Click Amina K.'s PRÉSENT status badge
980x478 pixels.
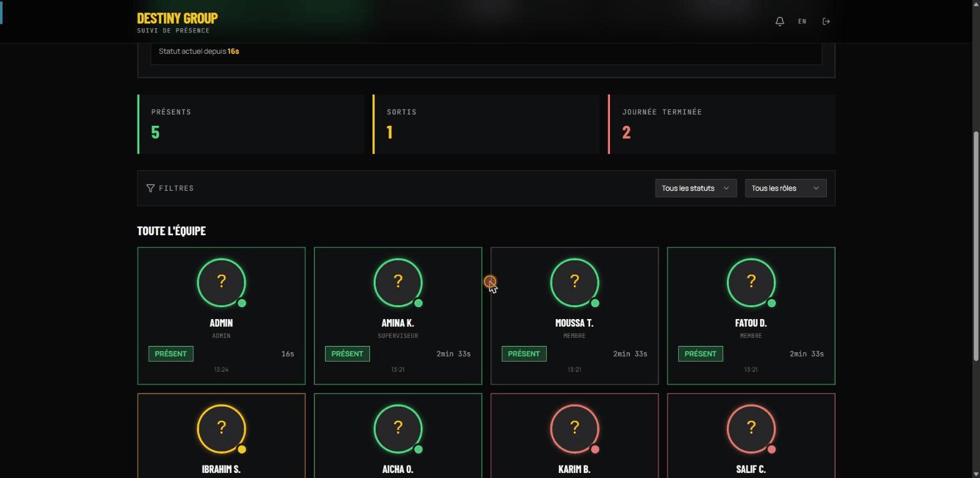click(x=347, y=354)
